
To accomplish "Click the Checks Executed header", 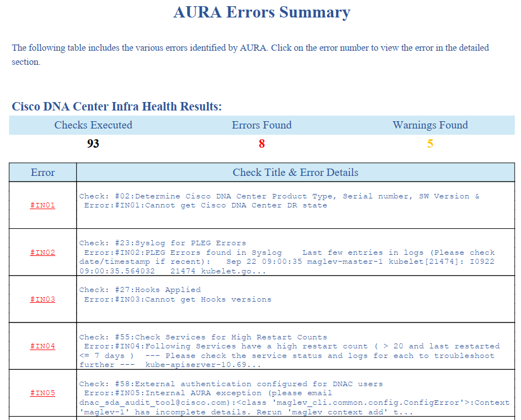I will coord(93,125).
